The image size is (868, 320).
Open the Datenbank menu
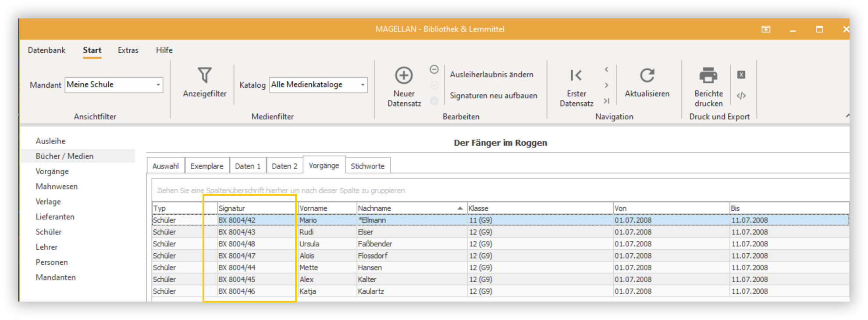click(46, 50)
